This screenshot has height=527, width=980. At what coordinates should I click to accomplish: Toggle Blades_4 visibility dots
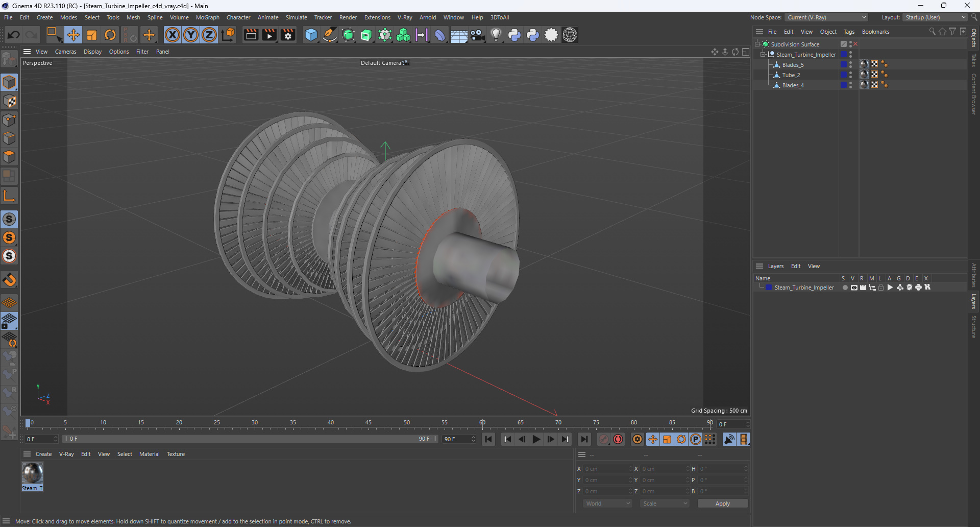point(850,85)
